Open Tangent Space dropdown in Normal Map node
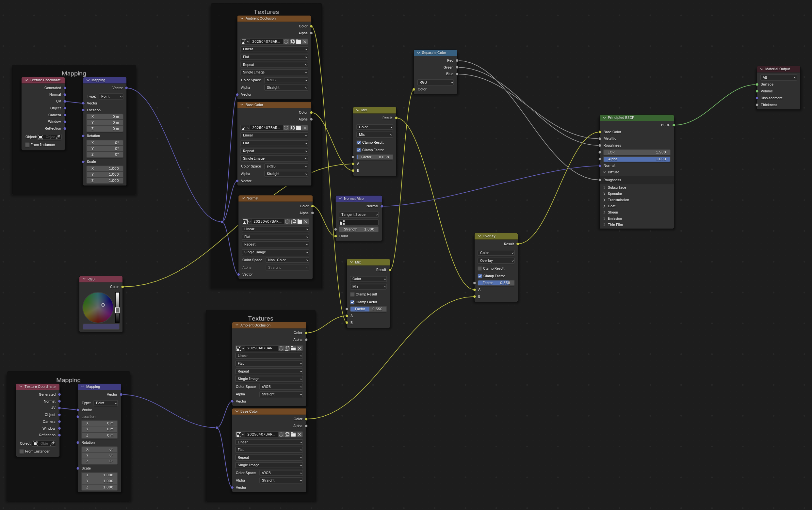The width and height of the screenshot is (812, 510). tap(359, 215)
